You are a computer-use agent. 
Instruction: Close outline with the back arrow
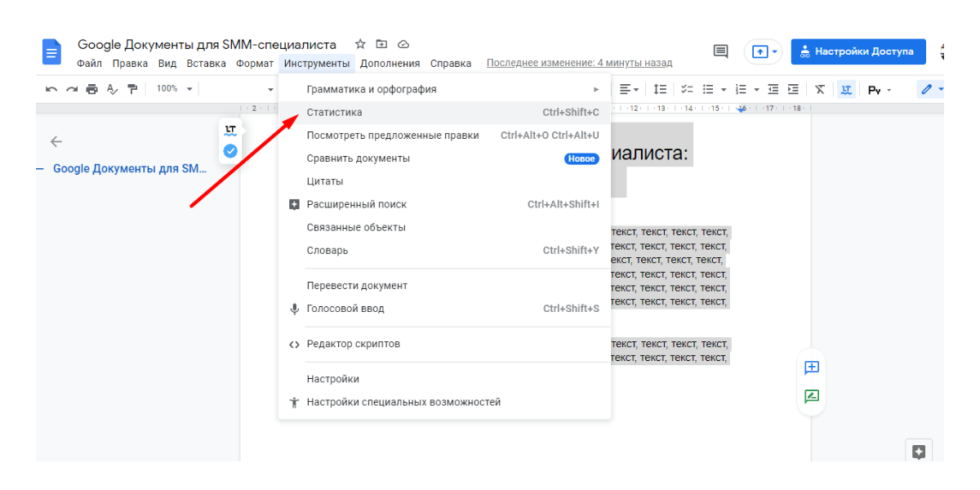pyautogui.click(x=56, y=141)
